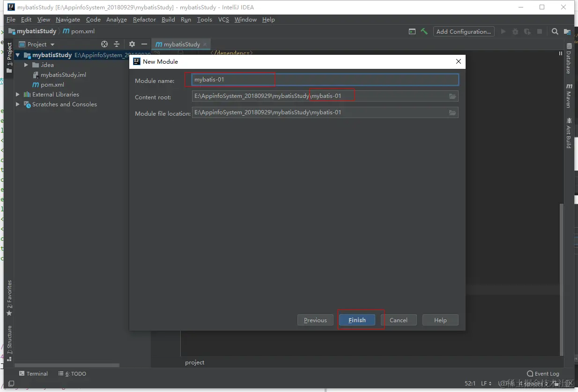Screen dimensions: 578x392
Task: Click the Cancel button
Action: (x=398, y=320)
